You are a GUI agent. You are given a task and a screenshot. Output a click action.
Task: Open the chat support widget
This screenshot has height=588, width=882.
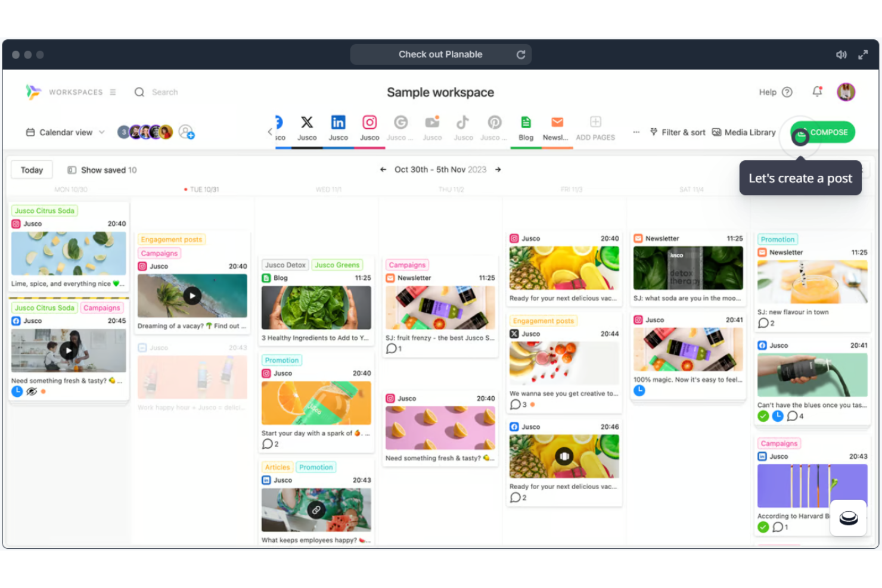[848, 518]
